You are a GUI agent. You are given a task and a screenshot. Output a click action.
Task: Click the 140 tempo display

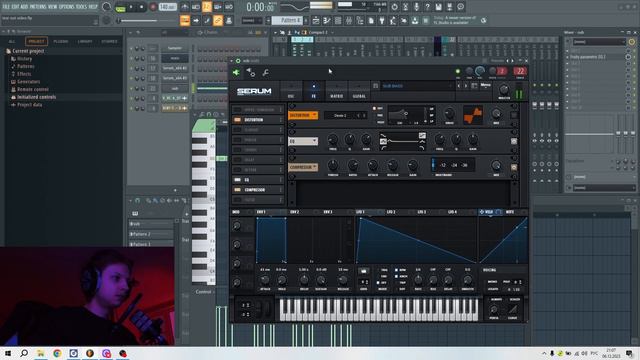[x=167, y=7]
